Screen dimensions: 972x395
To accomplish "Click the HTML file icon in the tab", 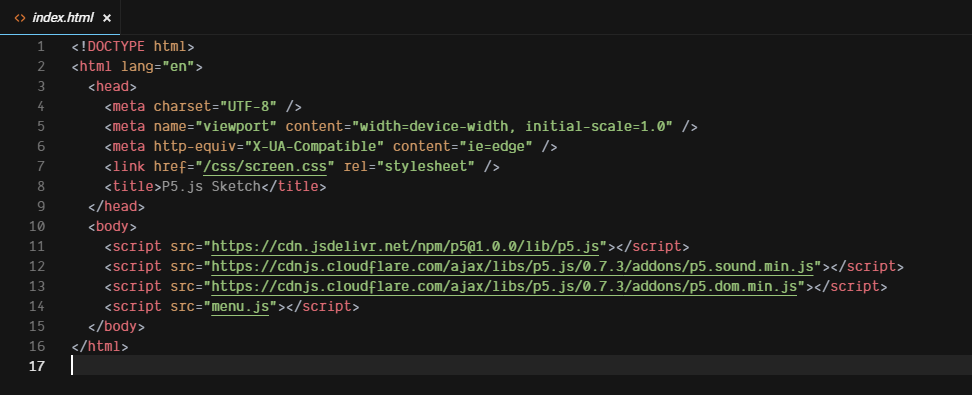I will [x=20, y=18].
